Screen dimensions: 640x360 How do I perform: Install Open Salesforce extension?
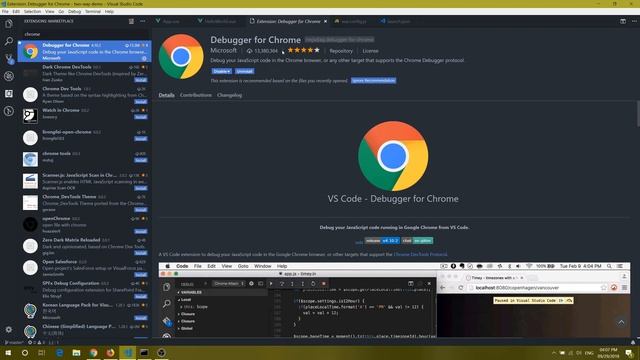pyautogui.click(x=141, y=274)
